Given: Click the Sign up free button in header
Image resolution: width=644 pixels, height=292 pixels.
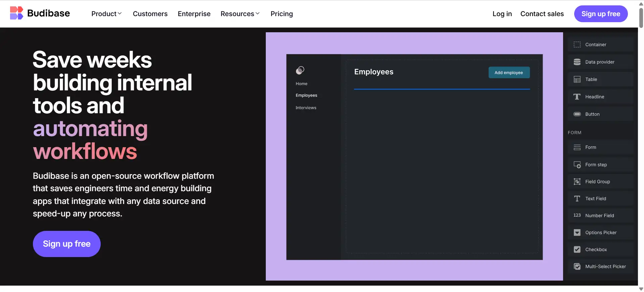Looking at the screenshot, I should coord(601,14).
